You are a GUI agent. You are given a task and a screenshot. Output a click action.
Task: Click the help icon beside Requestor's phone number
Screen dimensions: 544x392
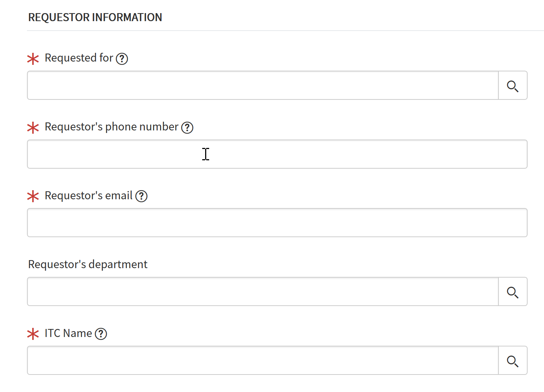pos(187,128)
